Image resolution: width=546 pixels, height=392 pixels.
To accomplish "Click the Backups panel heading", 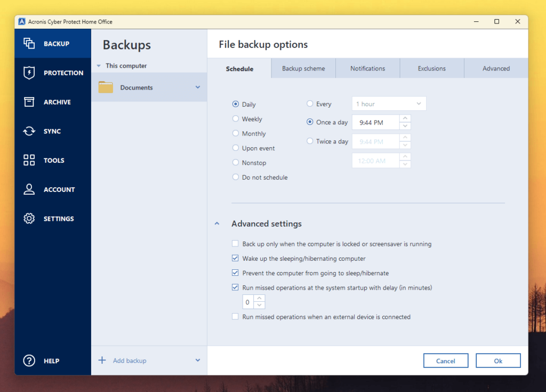I will (x=127, y=45).
